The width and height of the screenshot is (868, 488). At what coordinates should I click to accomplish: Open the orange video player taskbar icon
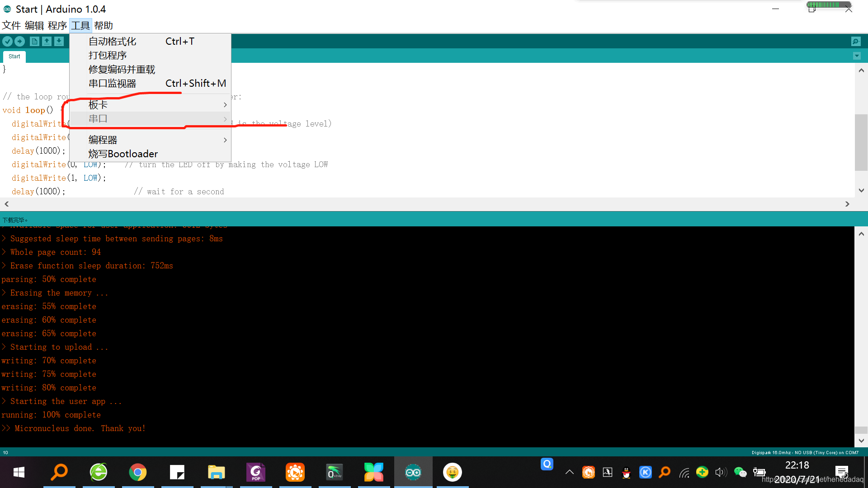click(295, 473)
